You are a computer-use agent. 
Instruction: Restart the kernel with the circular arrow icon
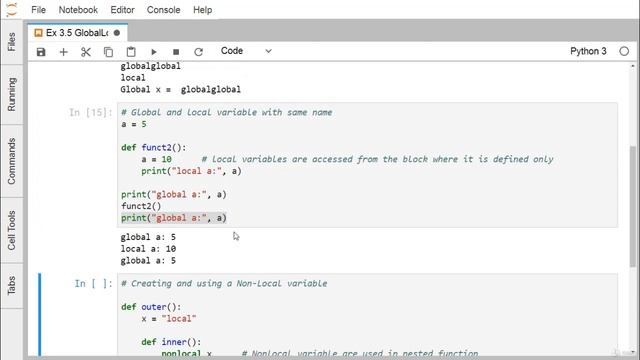tap(198, 52)
